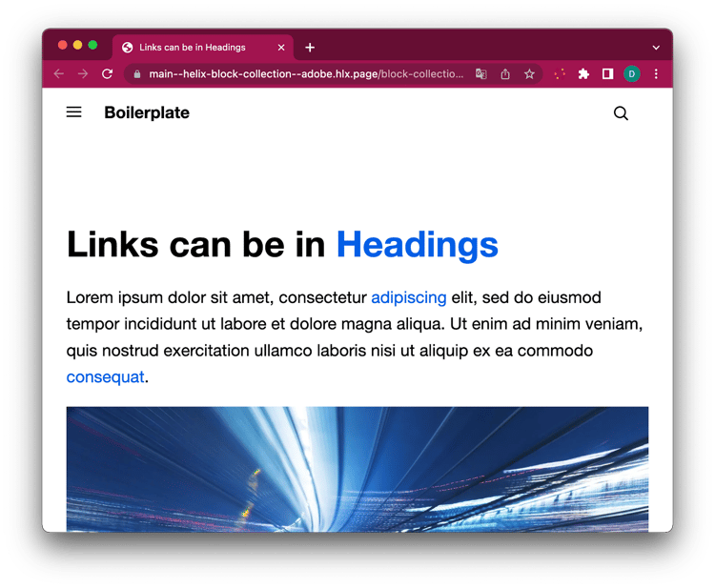Viewport: 715px width, 588px height.
Task: Click the page search magnifier icon
Action: 621,113
